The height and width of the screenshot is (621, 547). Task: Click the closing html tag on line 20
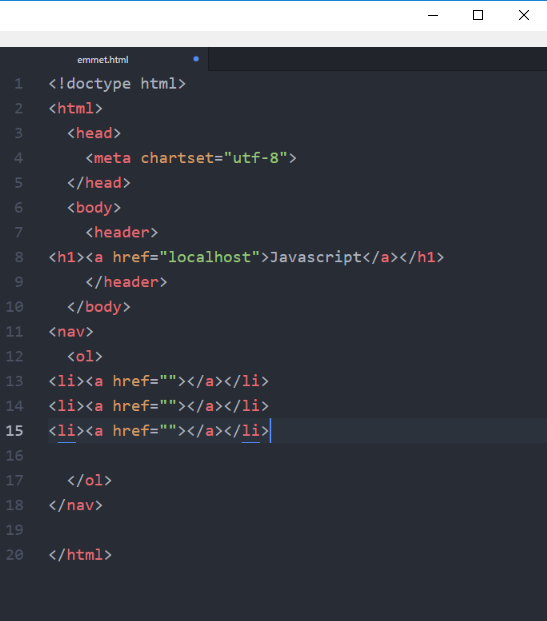coord(80,555)
